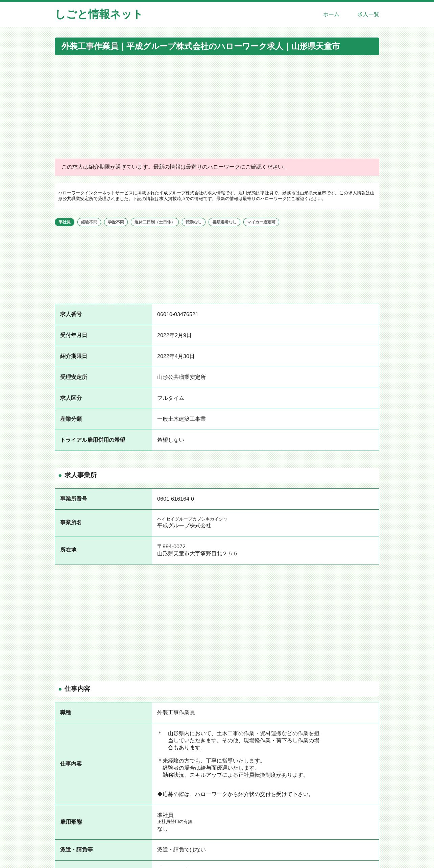Click the company name 平成グループ株式会社 in table
Image resolution: width=434 pixels, height=868 pixels.
[x=184, y=526]
